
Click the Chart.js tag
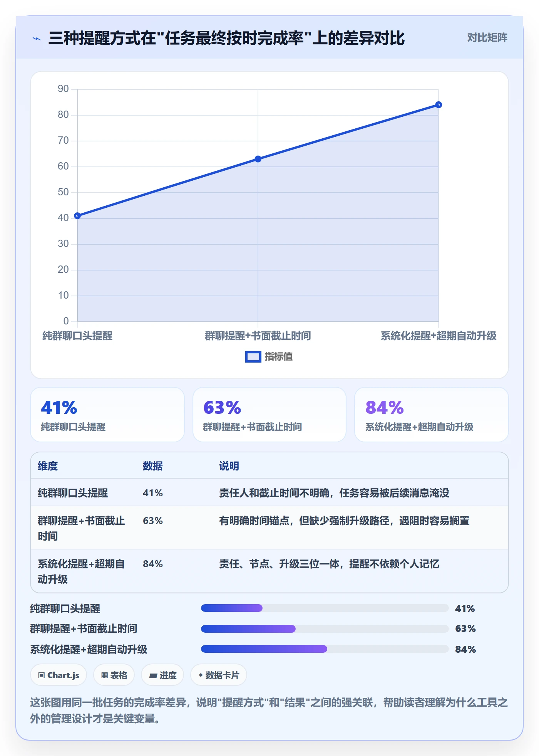(x=59, y=675)
